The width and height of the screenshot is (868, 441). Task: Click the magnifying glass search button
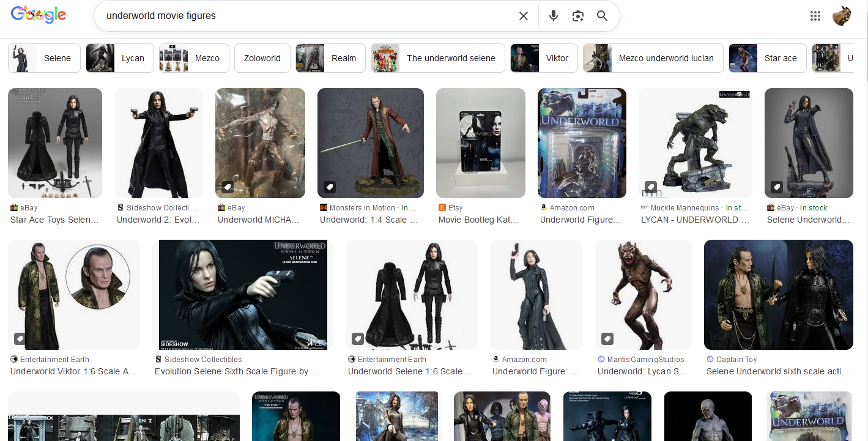click(x=603, y=16)
